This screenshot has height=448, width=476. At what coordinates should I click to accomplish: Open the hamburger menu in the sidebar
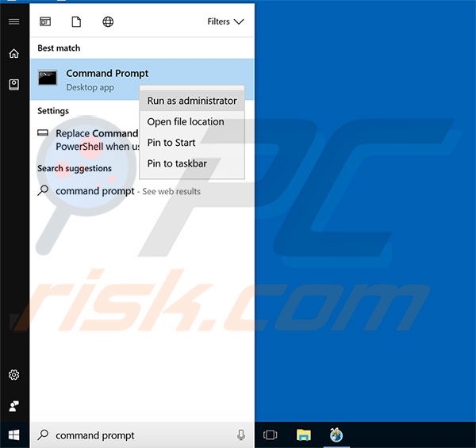tap(14, 21)
